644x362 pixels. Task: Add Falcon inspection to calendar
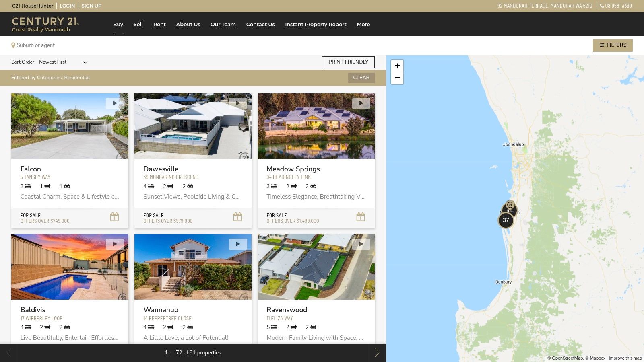pos(114,217)
